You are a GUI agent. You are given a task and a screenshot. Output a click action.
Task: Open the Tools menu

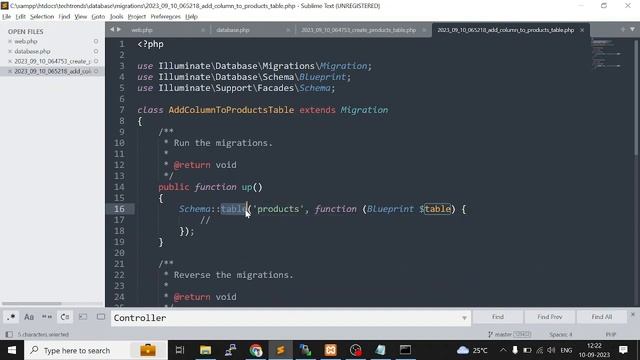(x=116, y=17)
